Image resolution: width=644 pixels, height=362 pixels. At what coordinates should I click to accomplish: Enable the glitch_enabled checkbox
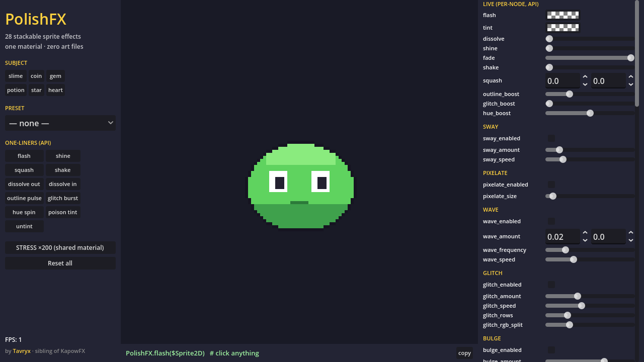551,285
